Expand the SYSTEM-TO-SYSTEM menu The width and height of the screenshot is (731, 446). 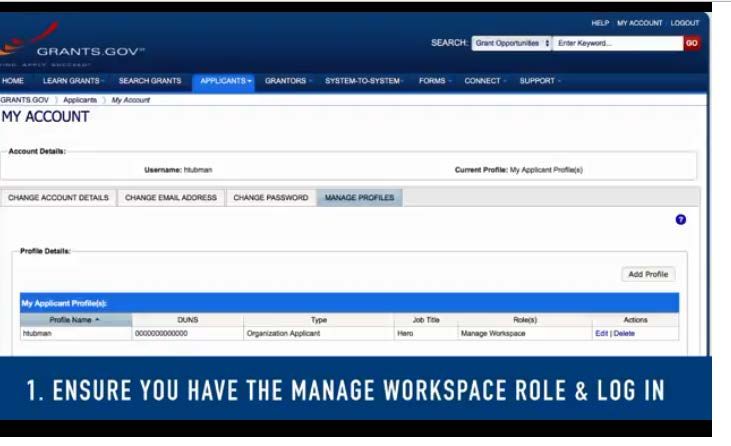point(364,81)
